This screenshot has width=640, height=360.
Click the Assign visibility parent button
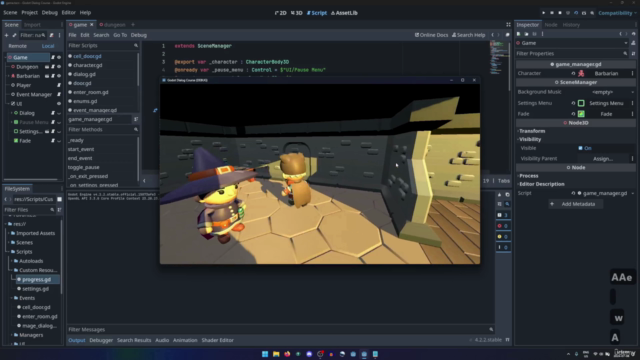click(x=602, y=159)
